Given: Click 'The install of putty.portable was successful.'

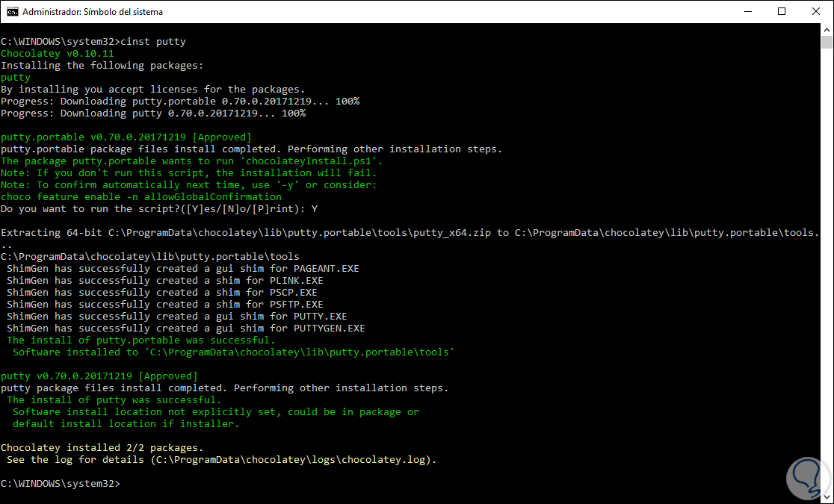Looking at the screenshot, I should click(141, 340).
